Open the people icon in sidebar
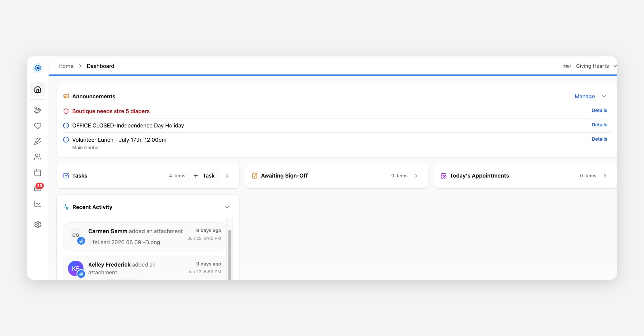The width and height of the screenshot is (644, 336). (x=38, y=157)
